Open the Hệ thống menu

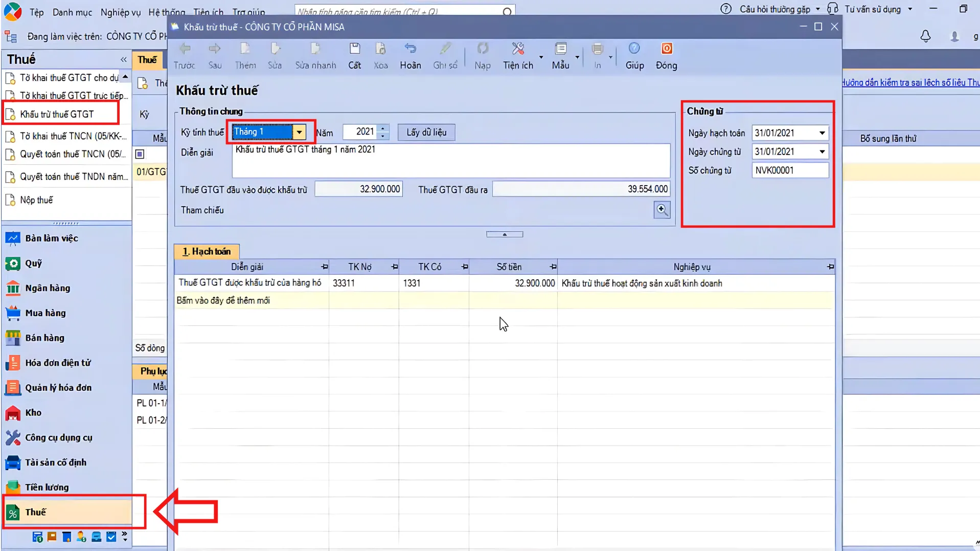[x=167, y=12]
